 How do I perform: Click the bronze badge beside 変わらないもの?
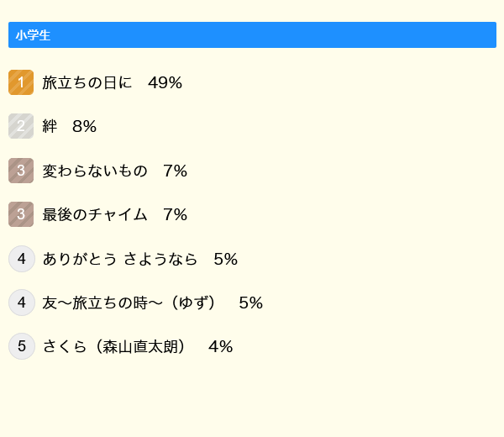(x=21, y=171)
